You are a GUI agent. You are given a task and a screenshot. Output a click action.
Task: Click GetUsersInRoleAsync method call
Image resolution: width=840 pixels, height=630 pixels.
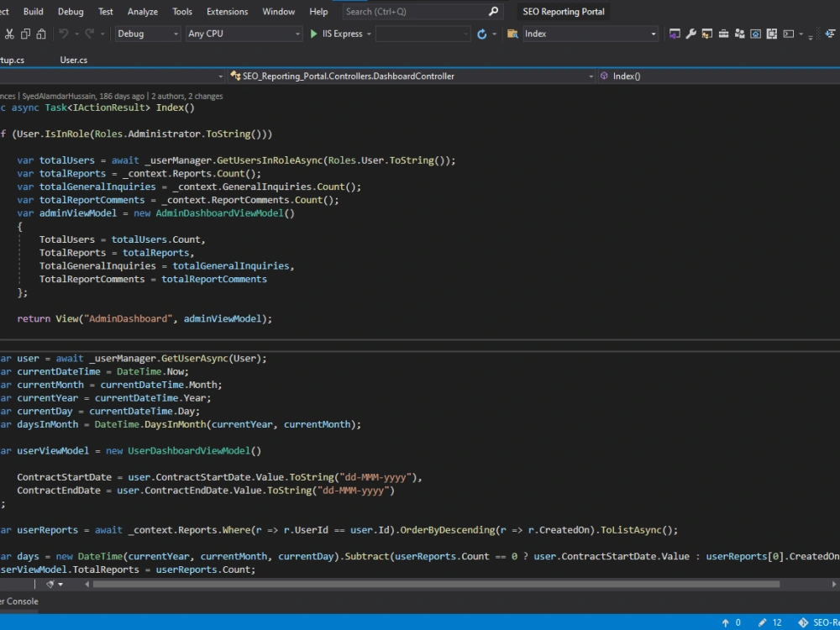tap(270, 160)
